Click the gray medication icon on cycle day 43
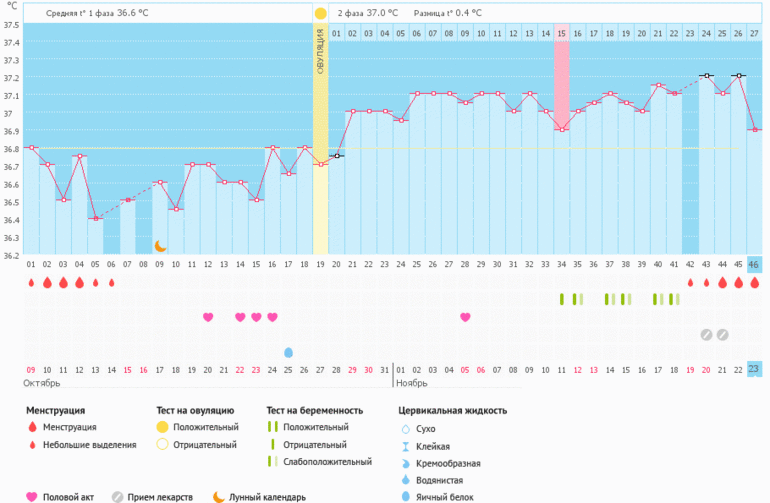The width and height of the screenshot is (770, 503). (706, 334)
